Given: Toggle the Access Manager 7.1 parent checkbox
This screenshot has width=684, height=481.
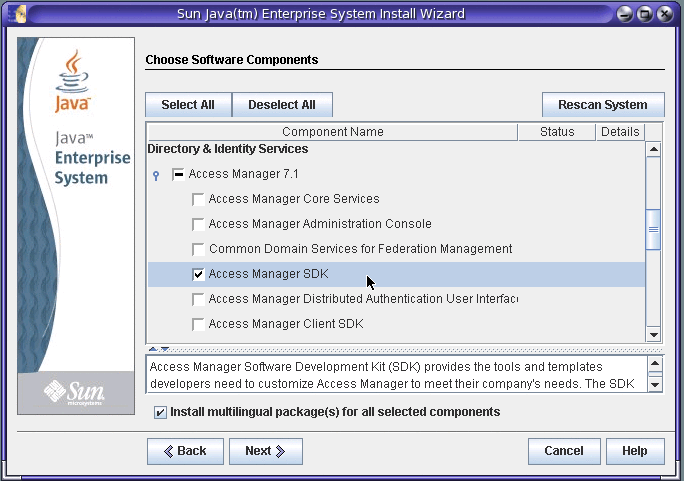Looking at the screenshot, I should tap(178, 174).
